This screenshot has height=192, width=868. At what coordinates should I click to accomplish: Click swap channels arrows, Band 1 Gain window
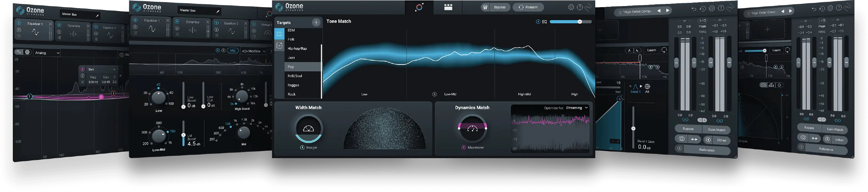(694, 140)
